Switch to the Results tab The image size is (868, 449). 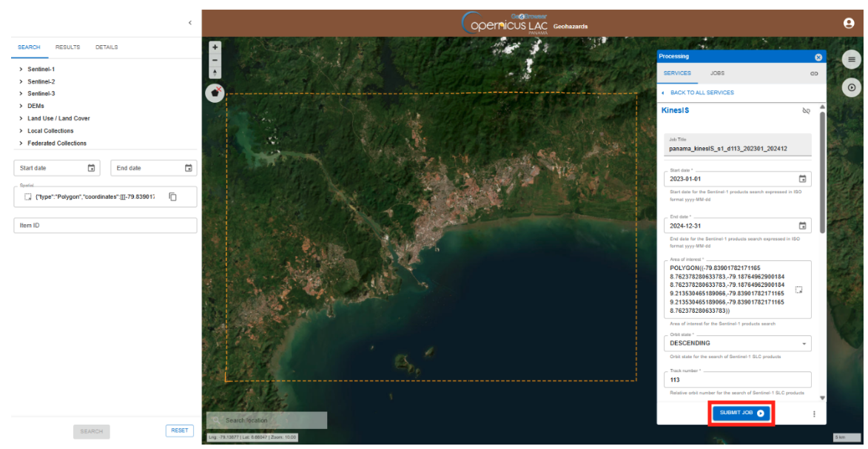67,47
